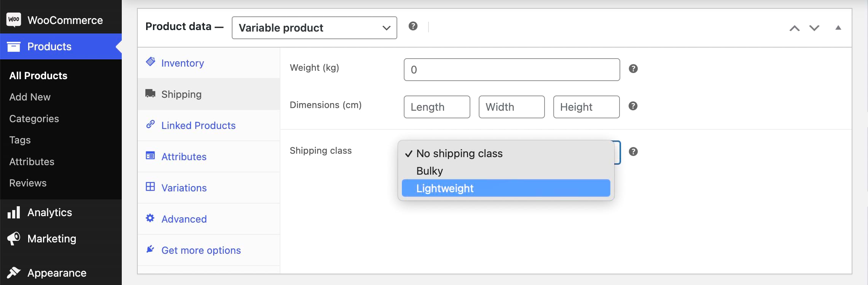Screen dimensions: 868x285
Task: Click the Inventory tag icon
Action: 151,61
